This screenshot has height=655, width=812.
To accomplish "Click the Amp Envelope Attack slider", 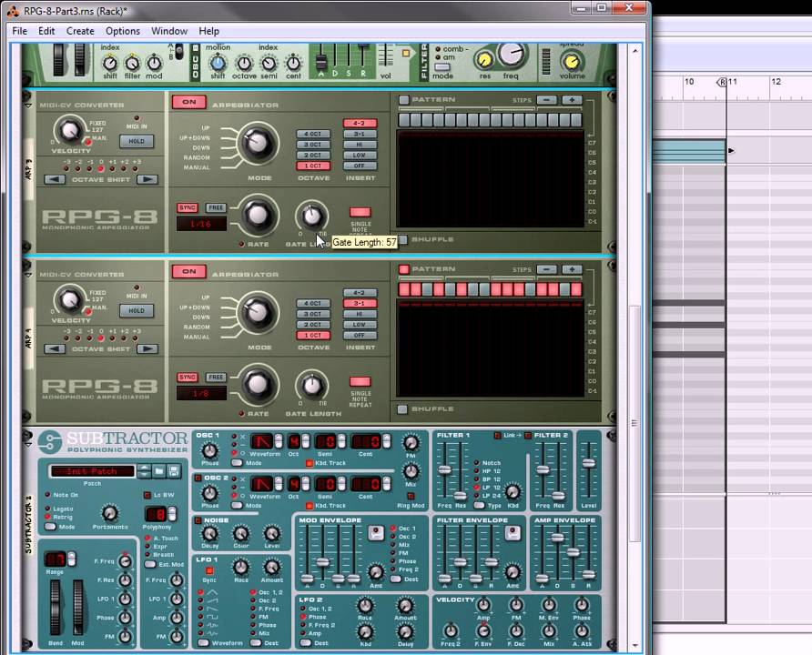I will (x=542, y=578).
